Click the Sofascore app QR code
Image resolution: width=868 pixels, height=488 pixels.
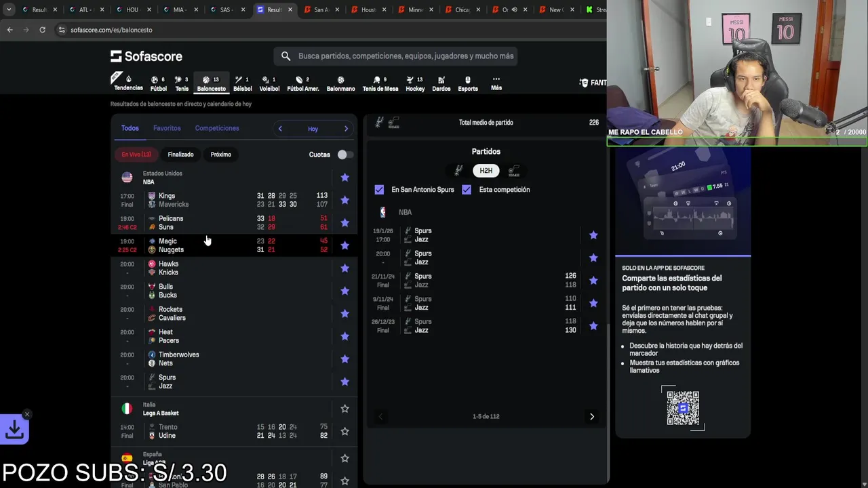point(683,407)
